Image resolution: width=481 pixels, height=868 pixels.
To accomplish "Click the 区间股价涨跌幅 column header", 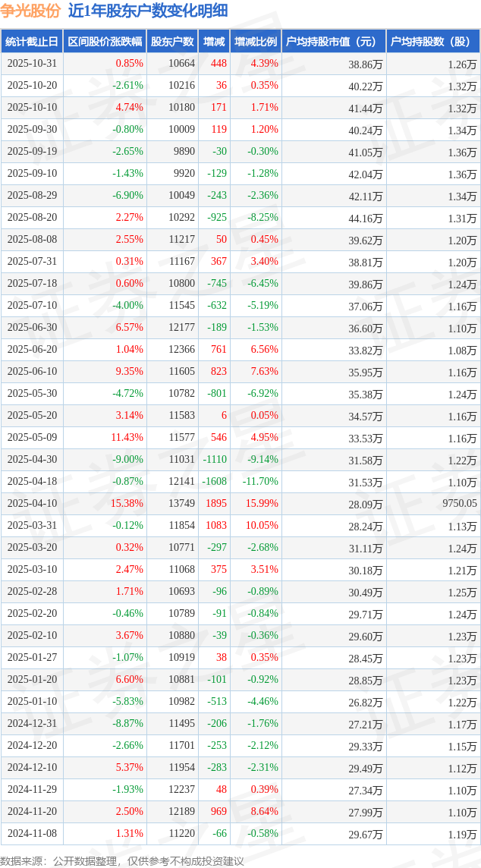I will click(105, 42).
